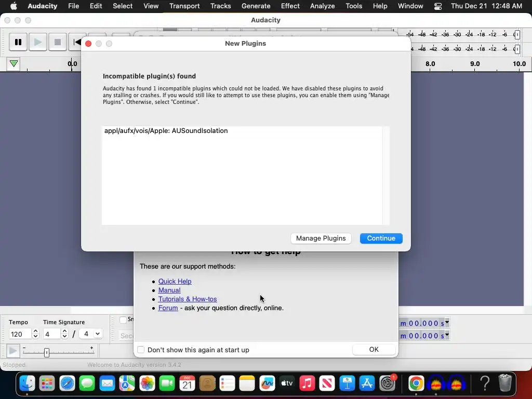This screenshot has height=399, width=532.
Task: Click the lower meter level slider handle
Action: coord(517,49)
